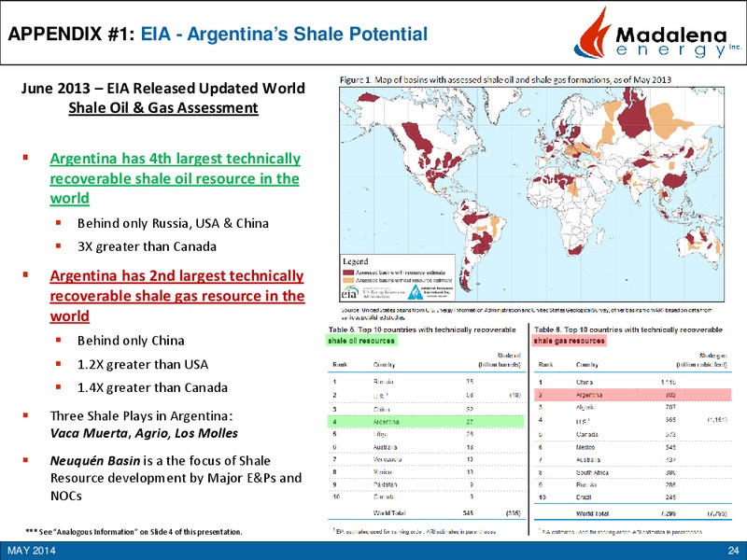The width and height of the screenshot is (747, 560).
Task: Click the 'Behind only China' bullet
Action: (131, 341)
